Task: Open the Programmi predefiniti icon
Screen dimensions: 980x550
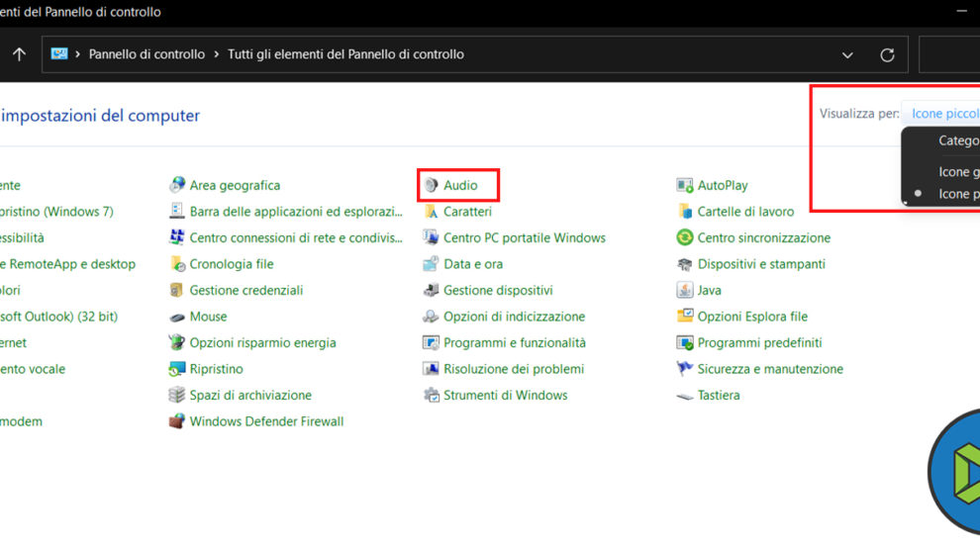Action: coord(685,342)
